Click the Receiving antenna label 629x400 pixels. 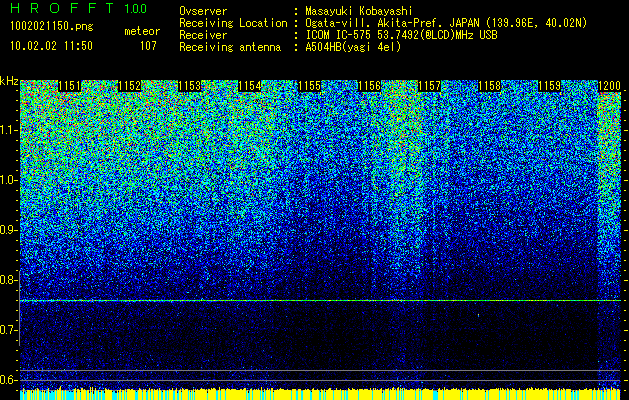click(x=230, y=47)
